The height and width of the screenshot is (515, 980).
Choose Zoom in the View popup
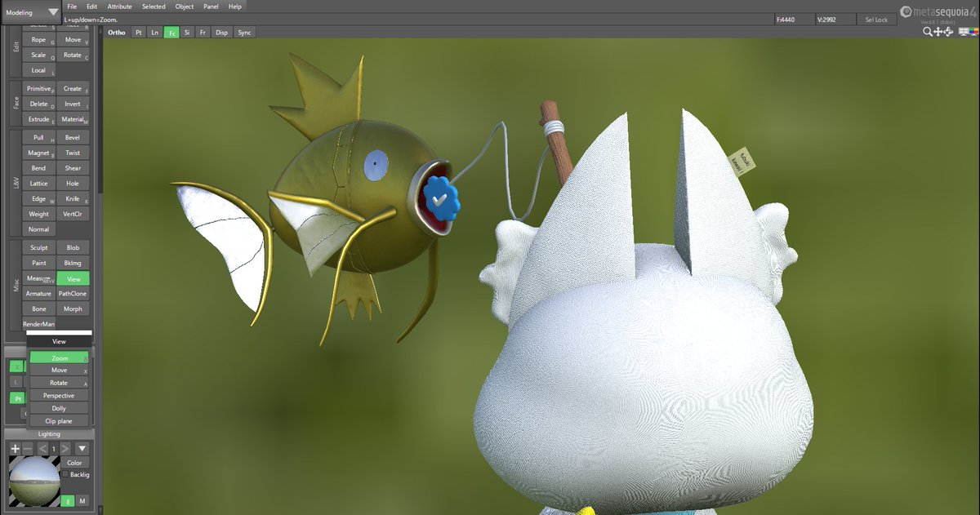[x=59, y=357]
